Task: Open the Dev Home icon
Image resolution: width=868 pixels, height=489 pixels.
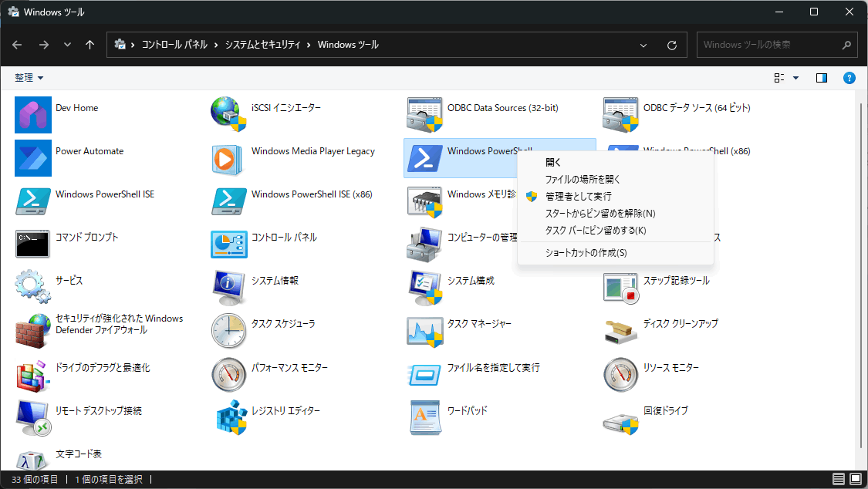Action: pos(33,114)
